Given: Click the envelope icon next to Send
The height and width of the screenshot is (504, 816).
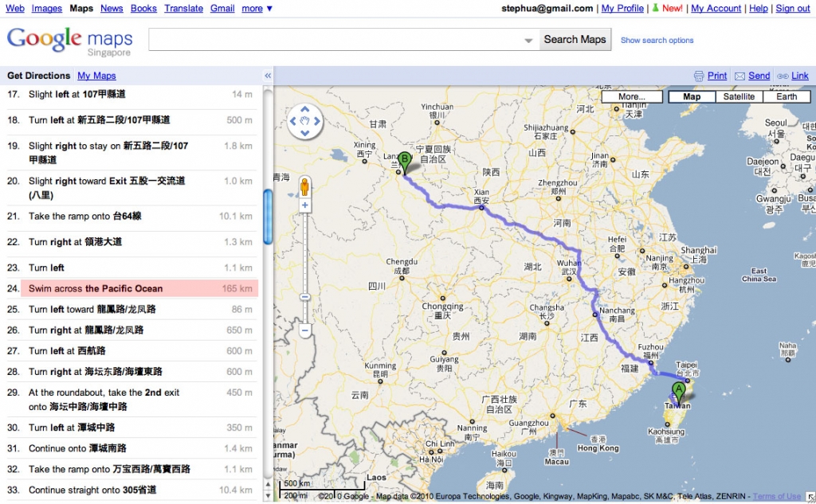Looking at the screenshot, I should [739, 76].
